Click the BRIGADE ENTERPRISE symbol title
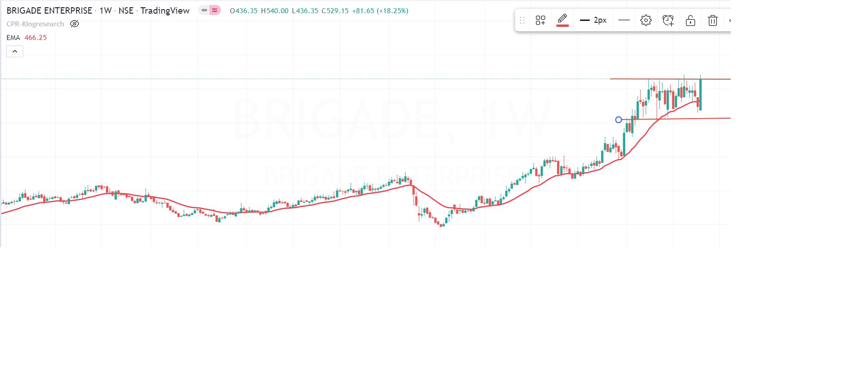Image resolution: width=868 pixels, height=390 pixels. tap(49, 10)
